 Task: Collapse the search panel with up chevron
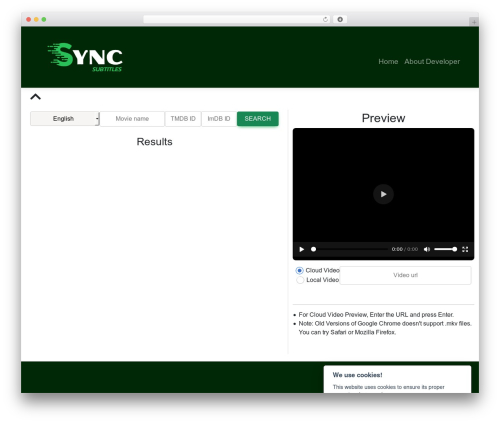35,97
